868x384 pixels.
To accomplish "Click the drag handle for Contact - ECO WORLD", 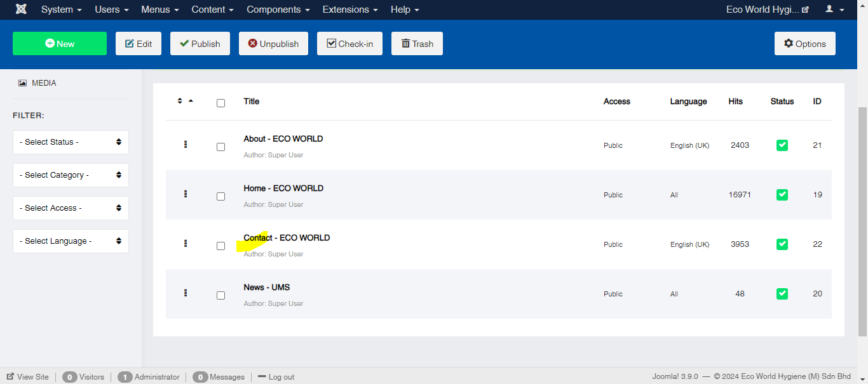I will 186,244.
